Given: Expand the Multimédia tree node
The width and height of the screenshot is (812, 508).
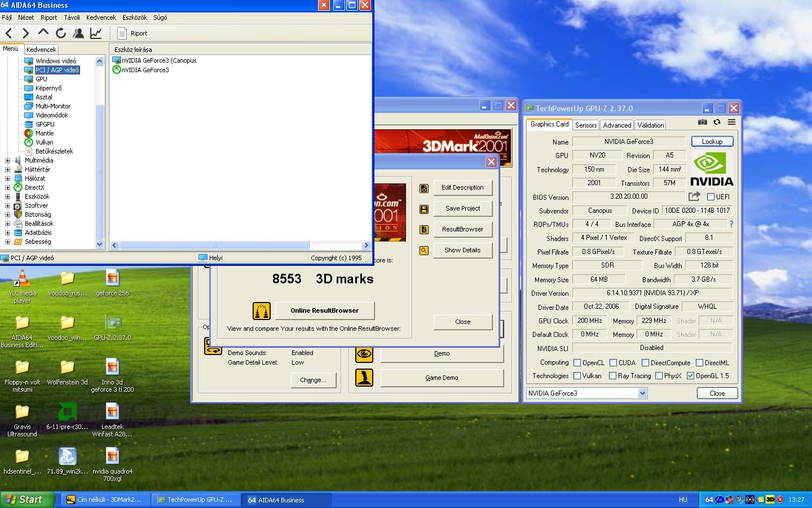Looking at the screenshot, I should (x=7, y=160).
